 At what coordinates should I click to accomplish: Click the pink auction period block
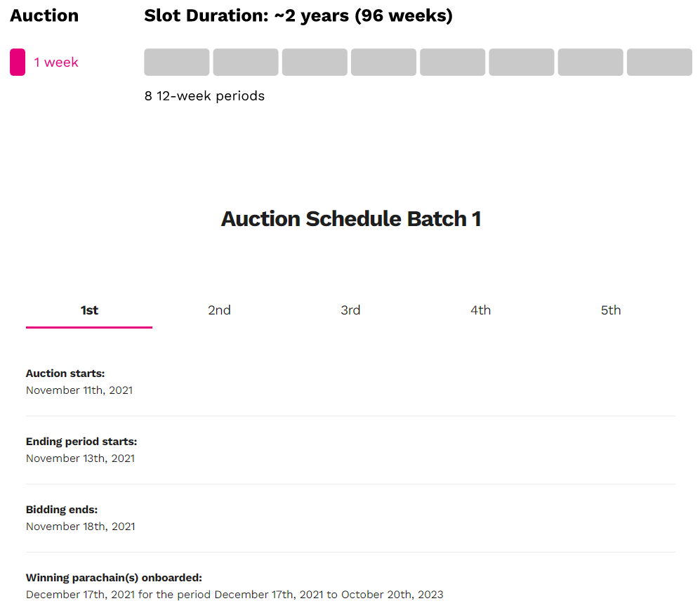tap(18, 62)
